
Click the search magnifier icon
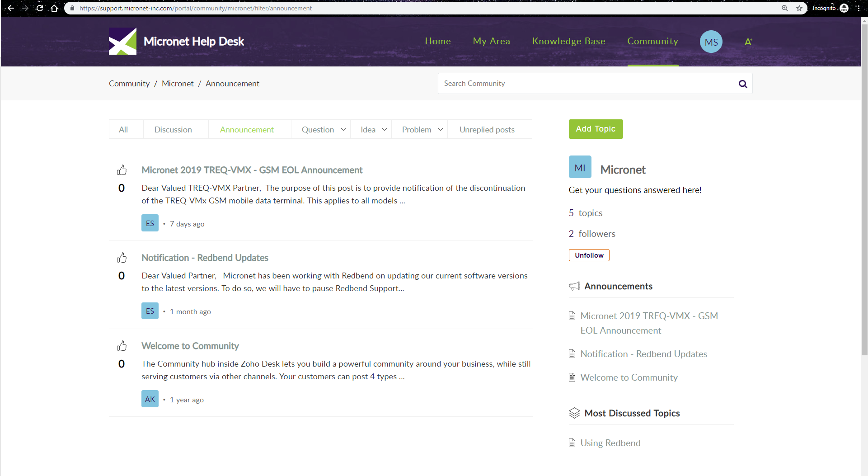click(x=743, y=84)
